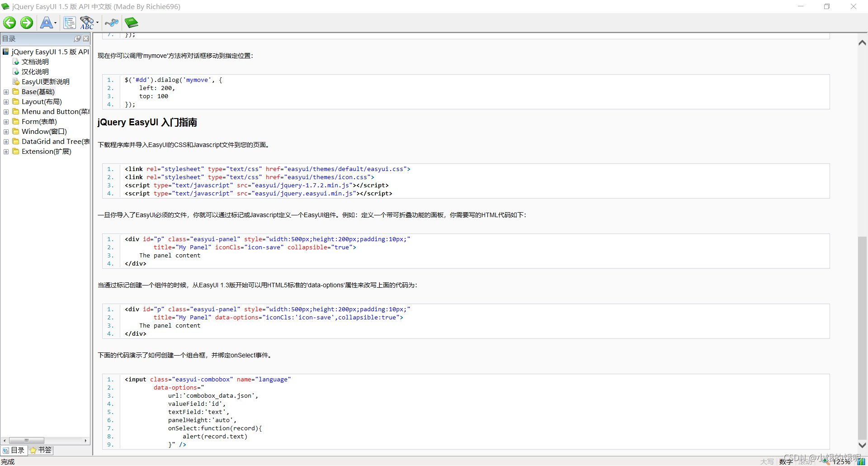
Task: Click the 数字 indicator in status bar
Action: point(786,461)
